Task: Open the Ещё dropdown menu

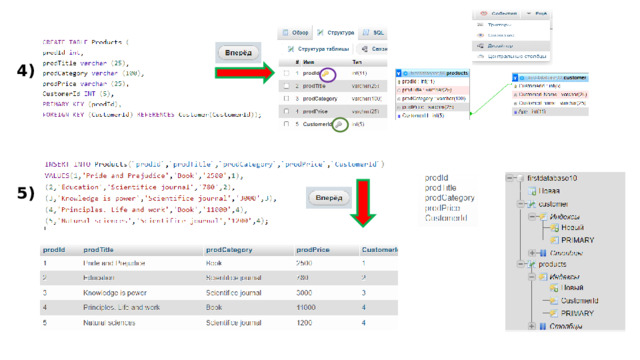Action: [x=537, y=14]
